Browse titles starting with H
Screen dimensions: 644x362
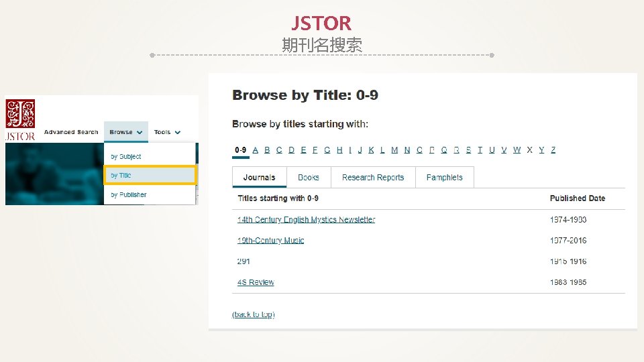pyautogui.click(x=339, y=149)
